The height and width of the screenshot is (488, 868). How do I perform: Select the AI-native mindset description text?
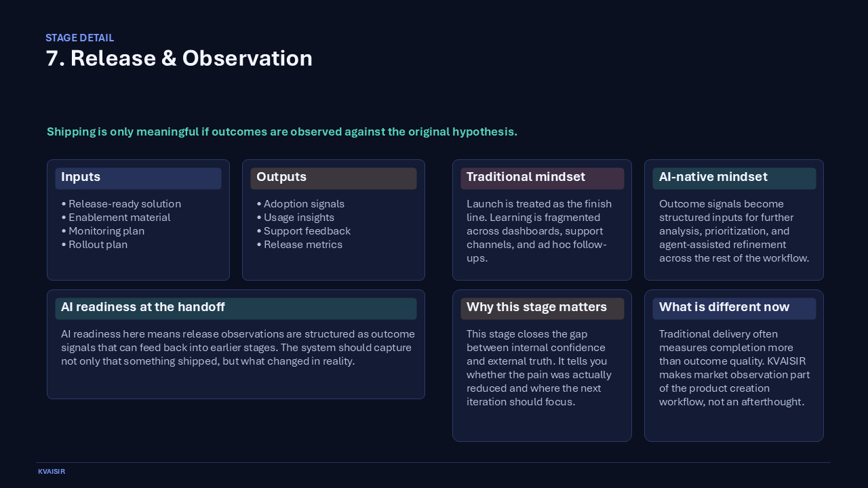[x=733, y=230]
